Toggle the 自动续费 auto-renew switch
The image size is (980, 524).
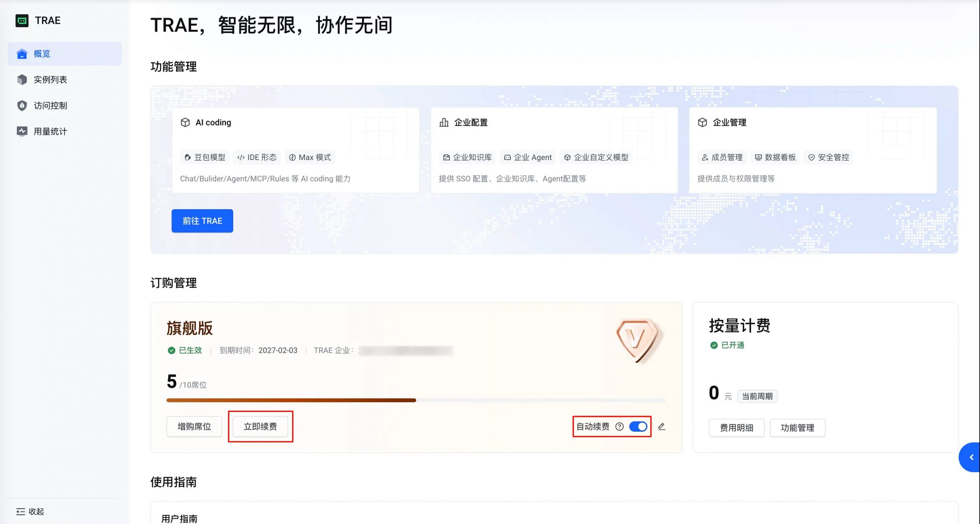click(638, 426)
